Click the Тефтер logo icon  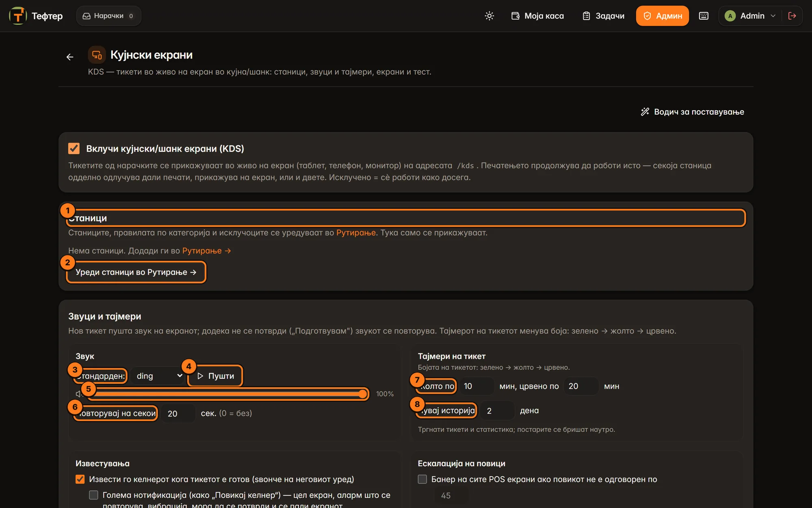18,16
